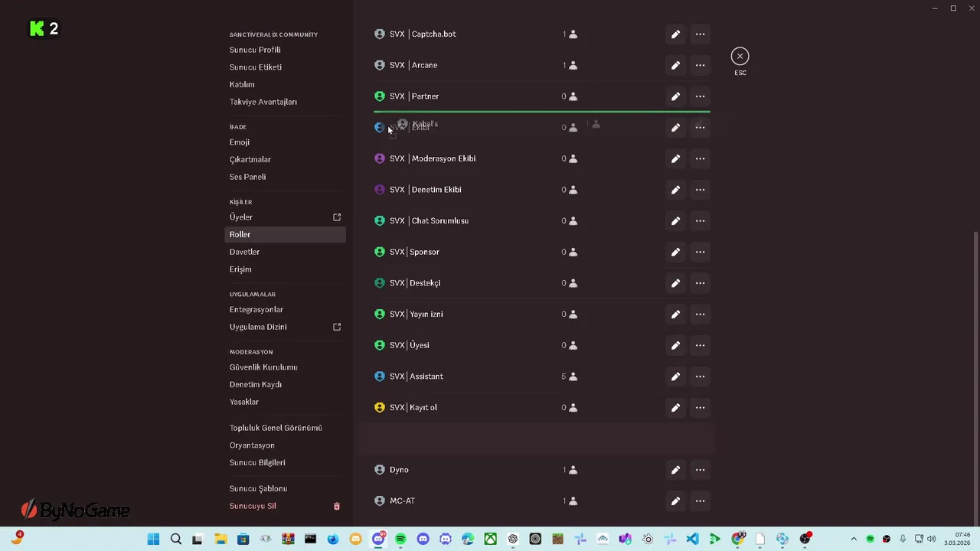Open more options for Dyno role
This screenshot has height=551, width=980.
[x=700, y=470]
